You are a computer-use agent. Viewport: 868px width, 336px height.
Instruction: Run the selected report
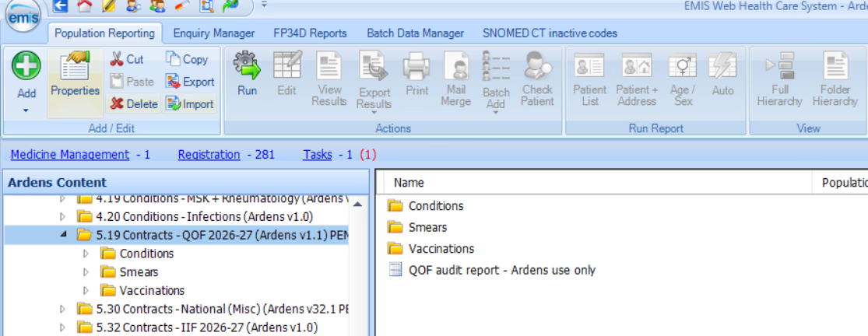pyautogui.click(x=247, y=74)
